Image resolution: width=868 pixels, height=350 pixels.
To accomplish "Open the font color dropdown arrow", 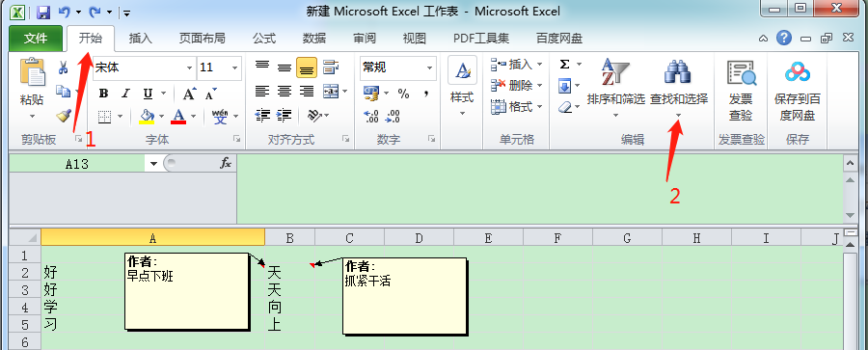I will [193, 117].
